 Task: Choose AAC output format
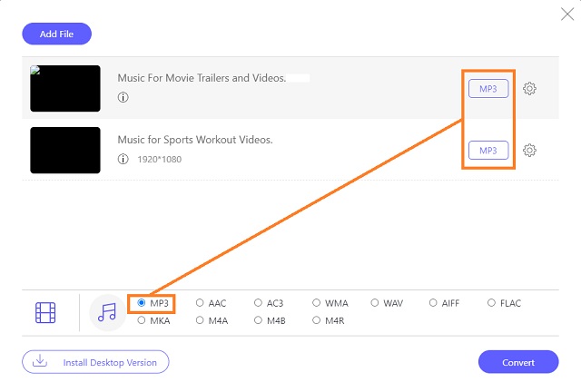point(200,303)
